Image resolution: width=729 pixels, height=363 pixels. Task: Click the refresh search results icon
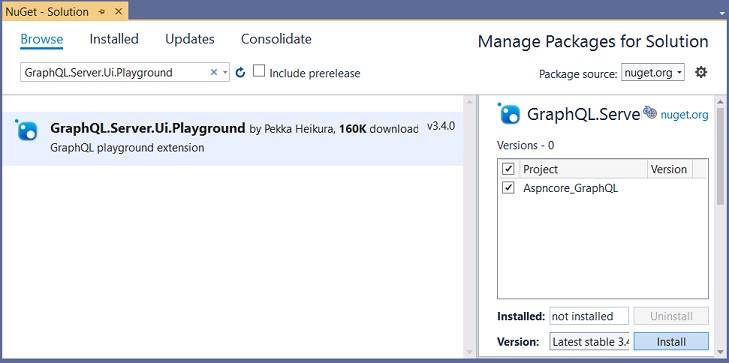[x=240, y=73]
